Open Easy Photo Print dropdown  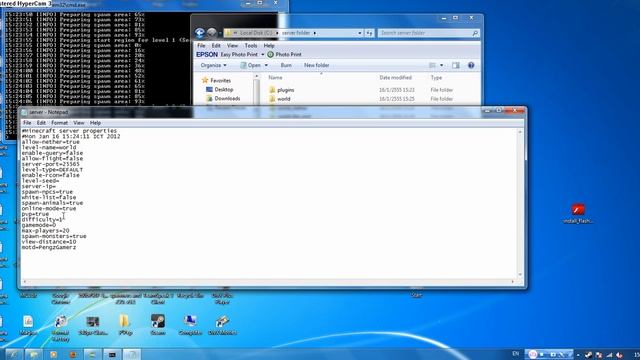click(x=262, y=54)
